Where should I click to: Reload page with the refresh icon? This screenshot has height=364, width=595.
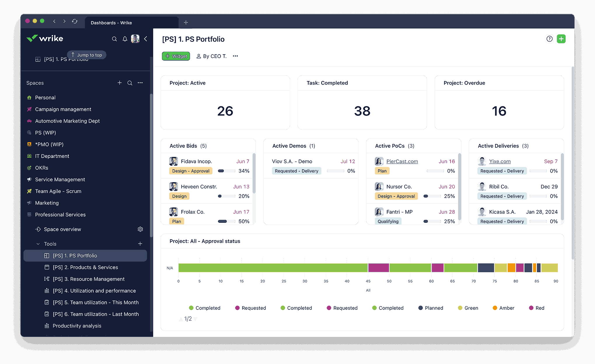pos(75,21)
